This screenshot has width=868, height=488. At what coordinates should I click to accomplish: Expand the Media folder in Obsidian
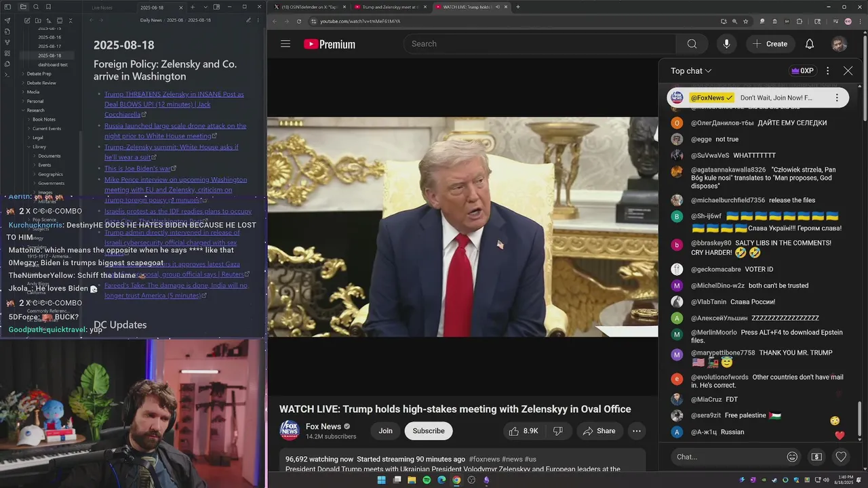pyautogui.click(x=33, y=91)
